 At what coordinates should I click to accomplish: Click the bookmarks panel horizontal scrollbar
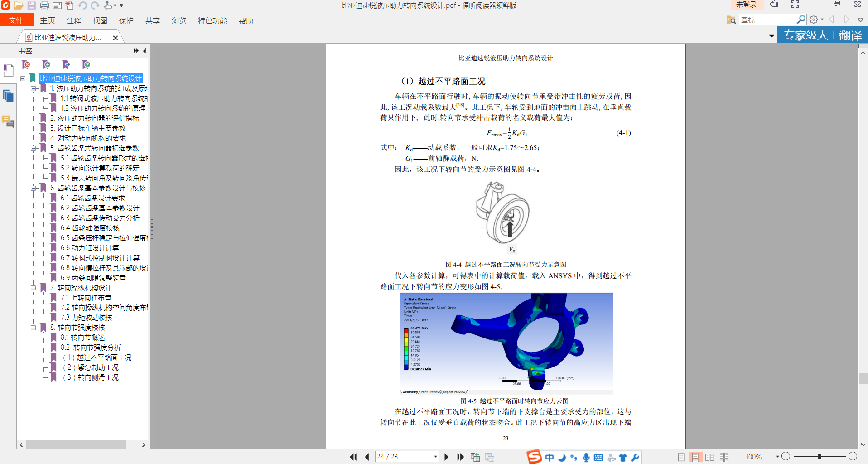76,445
